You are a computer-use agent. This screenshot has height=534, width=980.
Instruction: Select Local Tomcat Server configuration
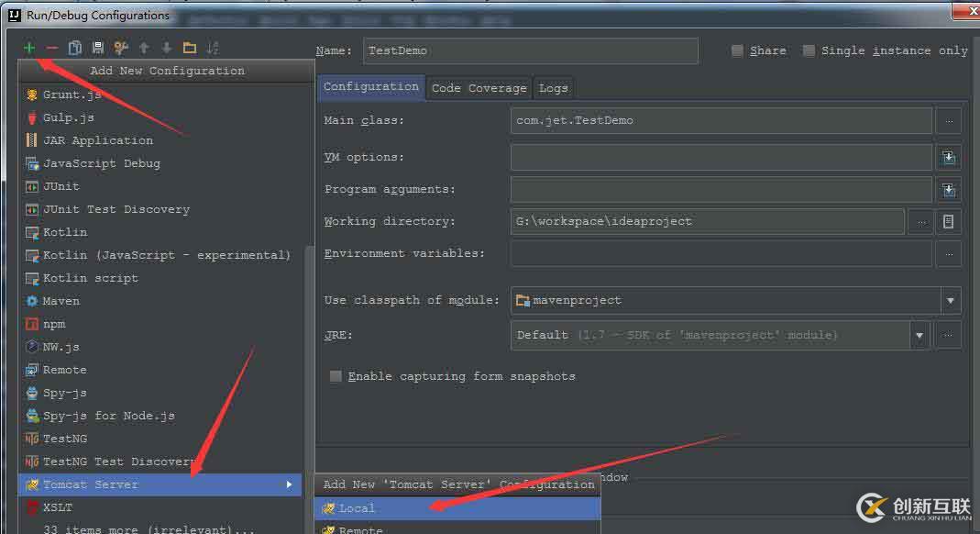coord(457,508)
